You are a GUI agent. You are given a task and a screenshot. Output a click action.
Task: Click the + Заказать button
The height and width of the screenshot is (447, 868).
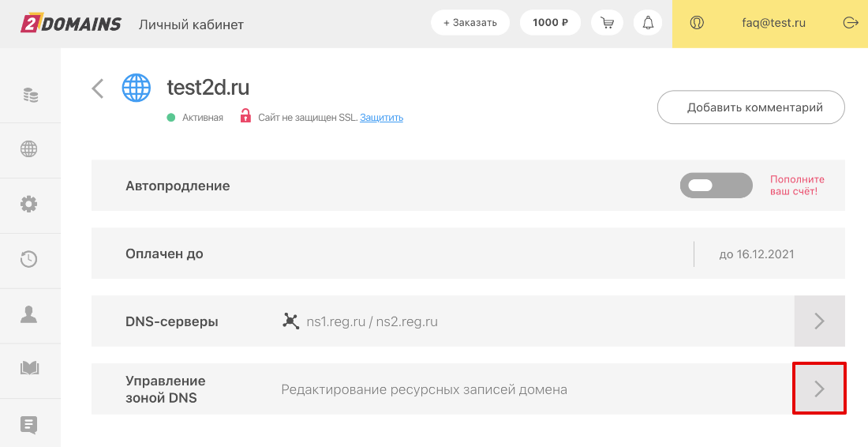click(470, 23)
